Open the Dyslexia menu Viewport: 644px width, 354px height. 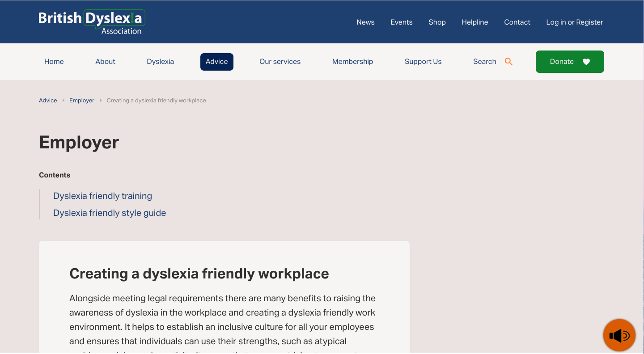click(x=160, y=61)
